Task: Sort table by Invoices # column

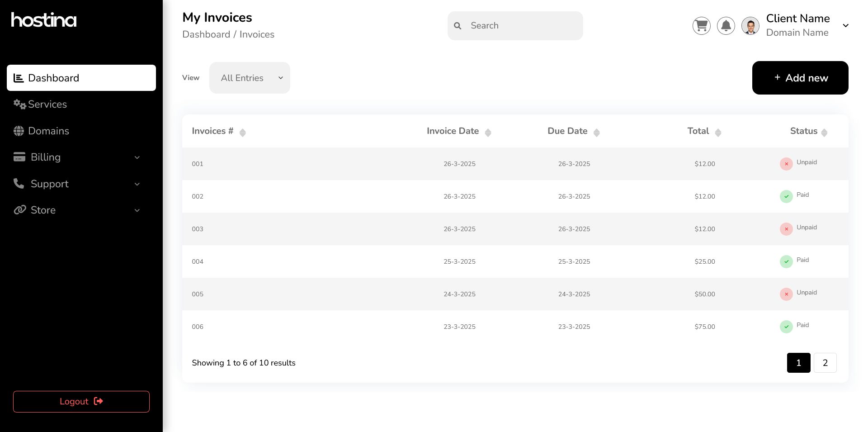Action: (242, 133)
